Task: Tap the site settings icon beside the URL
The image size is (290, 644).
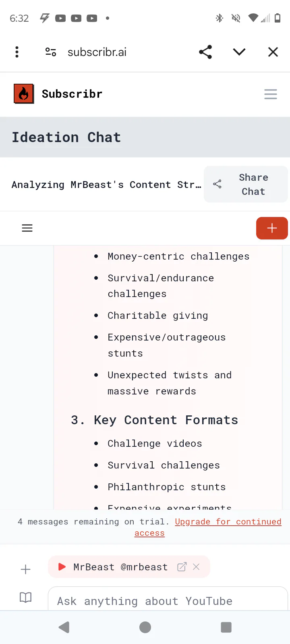Action: 51,52
